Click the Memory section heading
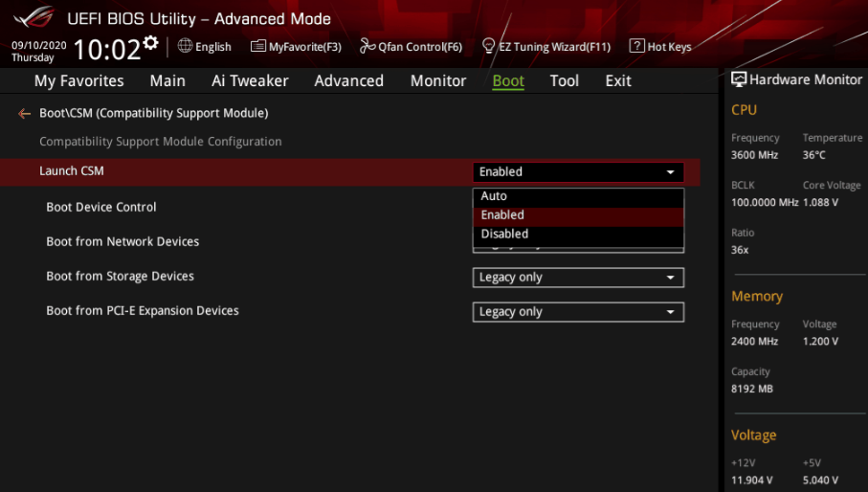868x492 pixels. point(757,297)
